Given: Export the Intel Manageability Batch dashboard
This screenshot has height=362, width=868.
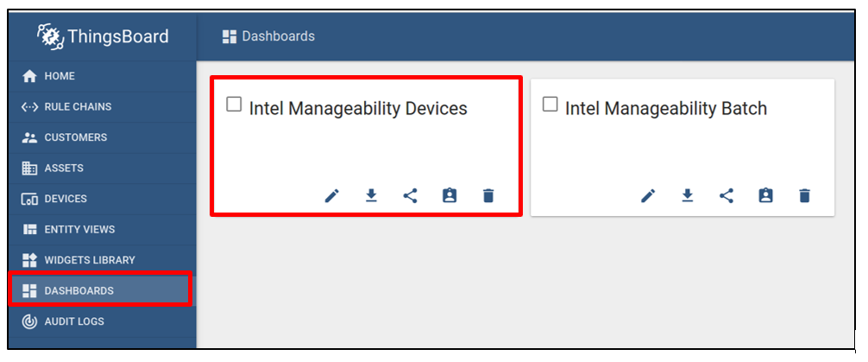Looking at the screenshot, I should (687, 196).
